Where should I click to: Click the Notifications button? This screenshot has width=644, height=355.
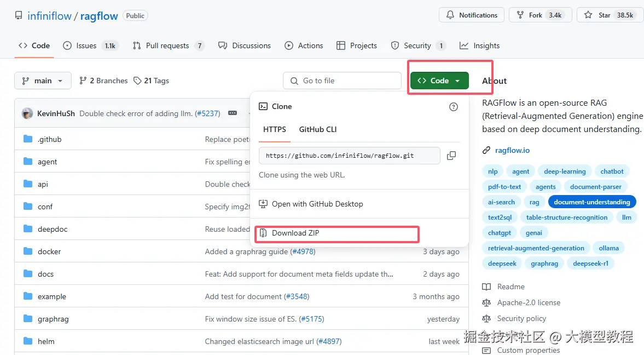tap(472, 15)
